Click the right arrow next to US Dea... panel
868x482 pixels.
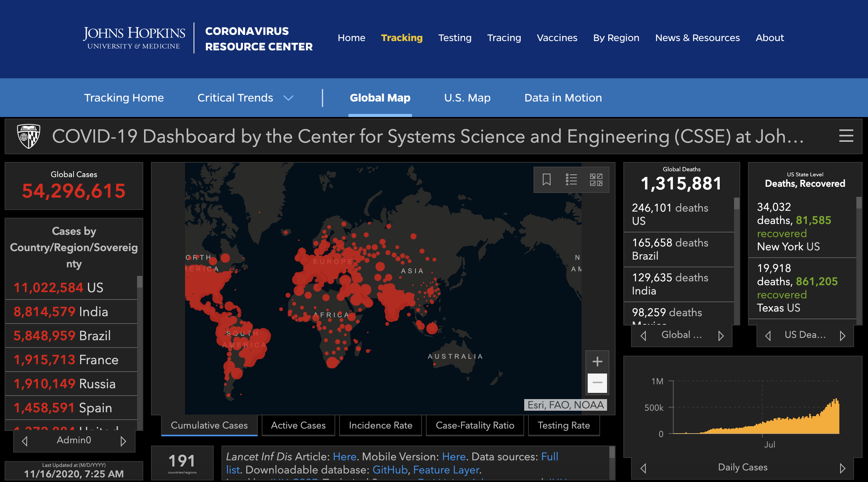(x=842, y=336)
